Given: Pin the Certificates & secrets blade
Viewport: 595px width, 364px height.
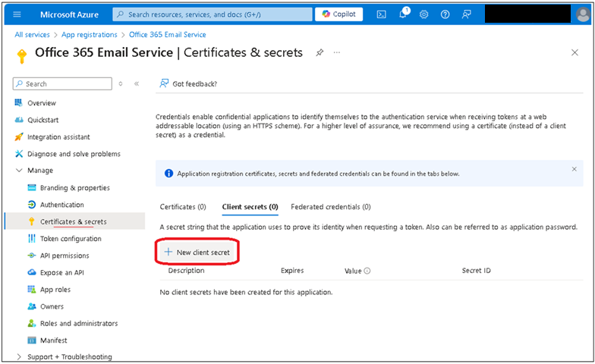Looking at the screenshot, I should [x=320, y=52].
